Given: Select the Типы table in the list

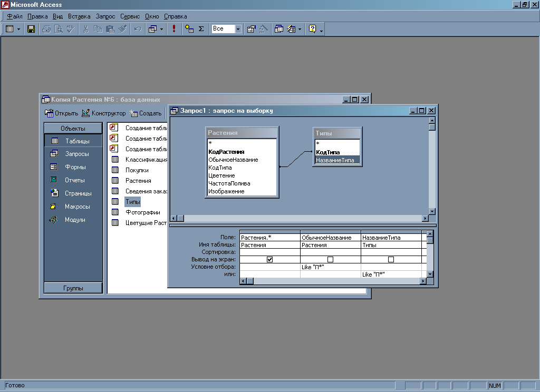Looking at the screenshot, I should (132, 202).
